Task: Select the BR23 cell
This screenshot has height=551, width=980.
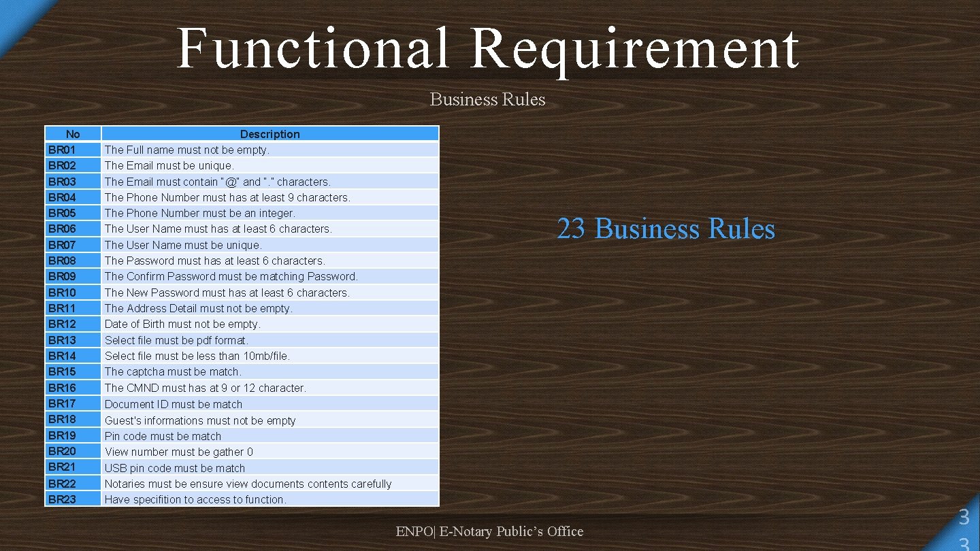Action: tap(73, 499)
